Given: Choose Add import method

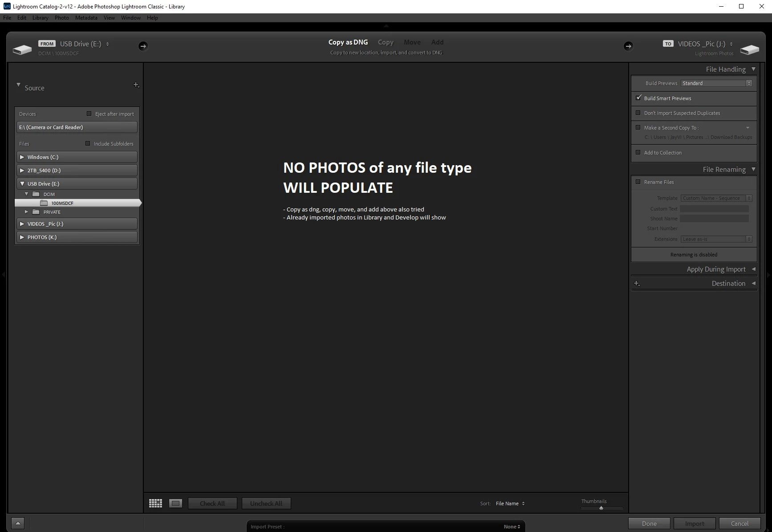Looking at the screenshot, I should click(x=437, y=42).
